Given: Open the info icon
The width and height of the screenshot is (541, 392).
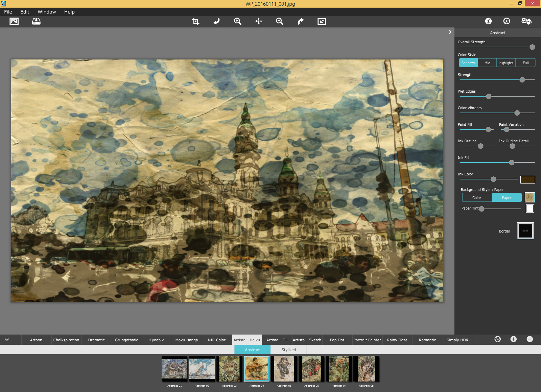Looking at the screenshot, I should tap(488, 21).
